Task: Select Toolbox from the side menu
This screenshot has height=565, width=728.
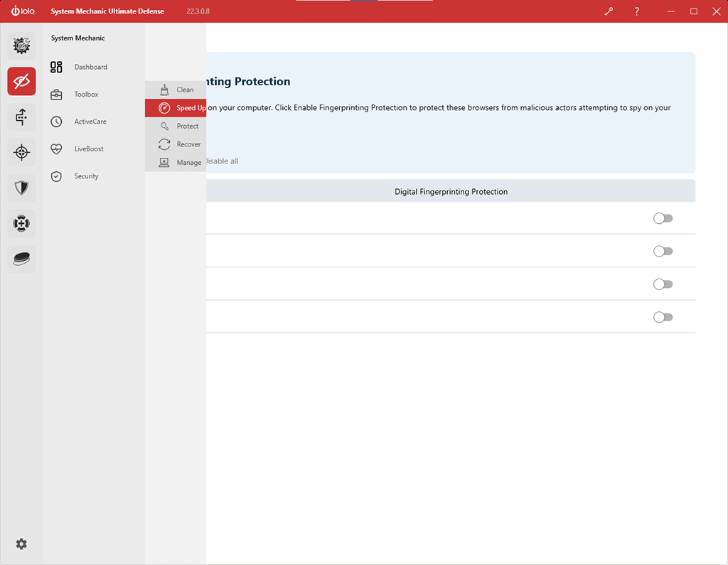Action: point(86,95)
